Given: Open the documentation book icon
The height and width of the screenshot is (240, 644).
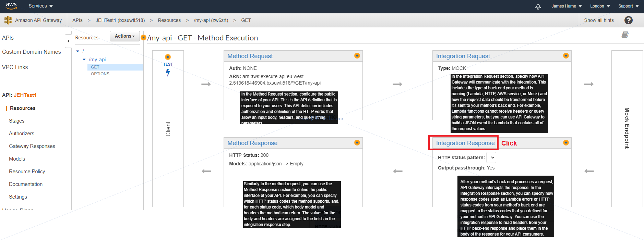Looking at the screenshot, I should (625, 35).
